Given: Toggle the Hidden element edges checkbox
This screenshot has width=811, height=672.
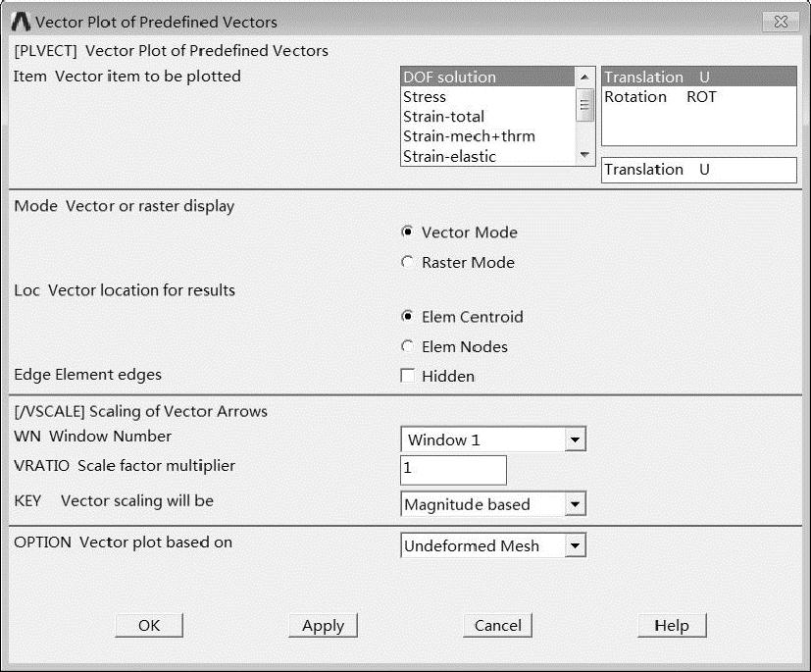Looking at the screenshot, I should pyautogui.click(x=408, y=376).
